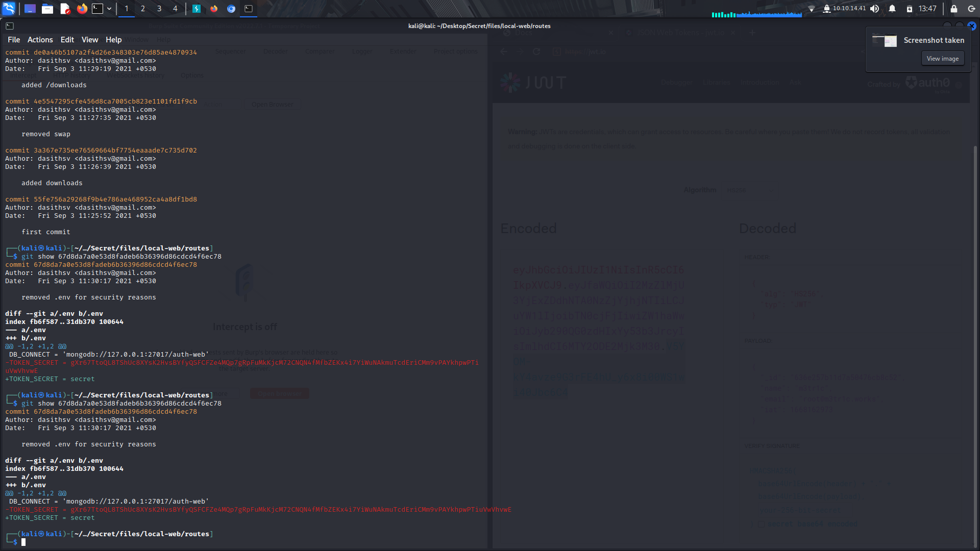The height and width of the screenshot is (551, 980).
Task: Click the wrapped red -TOKEN_SECRET line
Action: 242,367
